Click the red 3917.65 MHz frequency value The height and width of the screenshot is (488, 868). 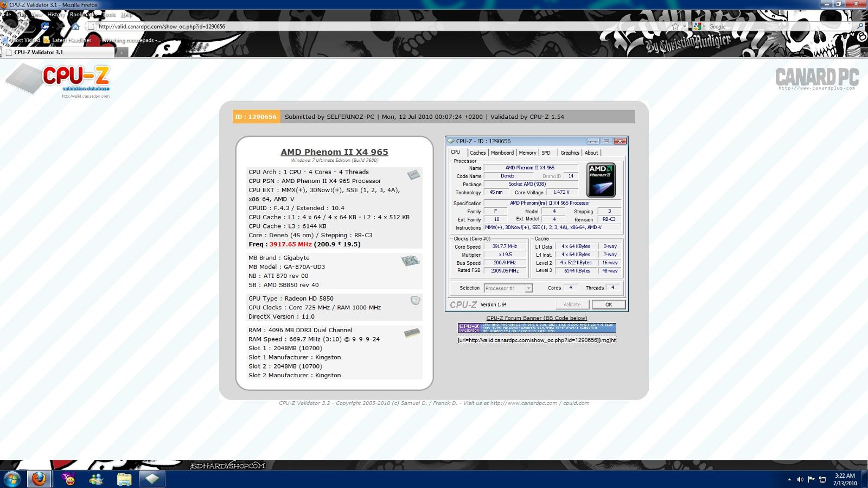[290, 244]
